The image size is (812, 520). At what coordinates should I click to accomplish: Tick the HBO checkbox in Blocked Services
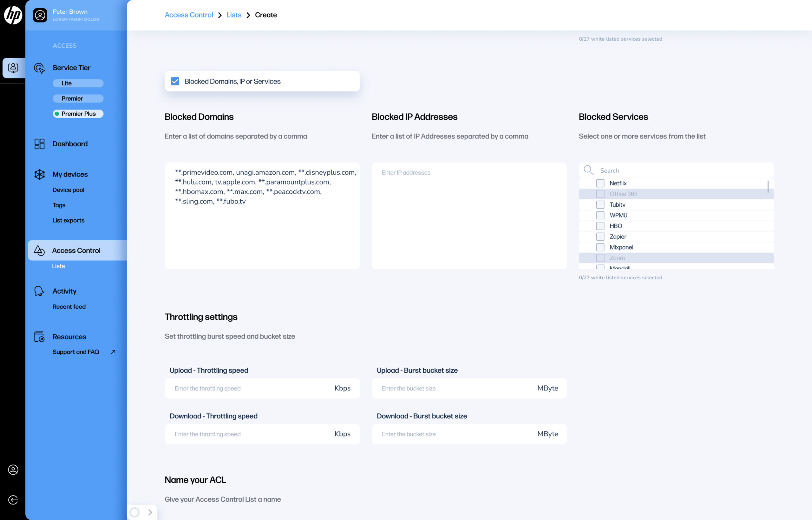600,226
